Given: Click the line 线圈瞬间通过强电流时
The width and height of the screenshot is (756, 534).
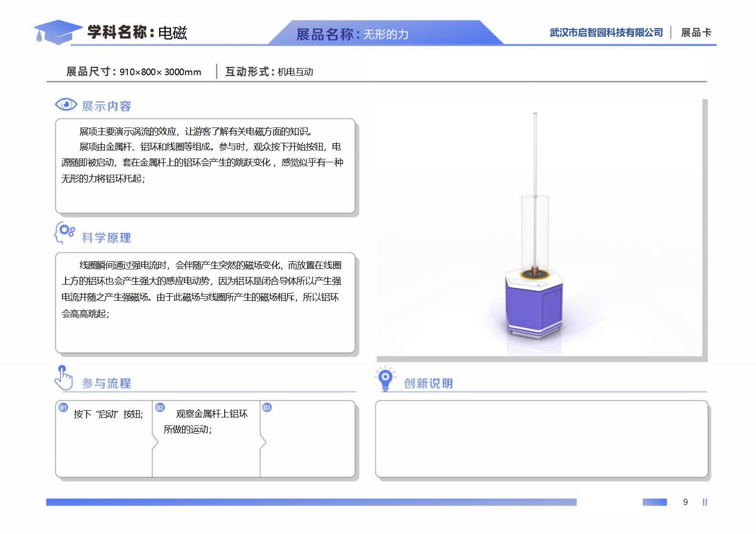Looking at the screenshot, I should 211,265.
